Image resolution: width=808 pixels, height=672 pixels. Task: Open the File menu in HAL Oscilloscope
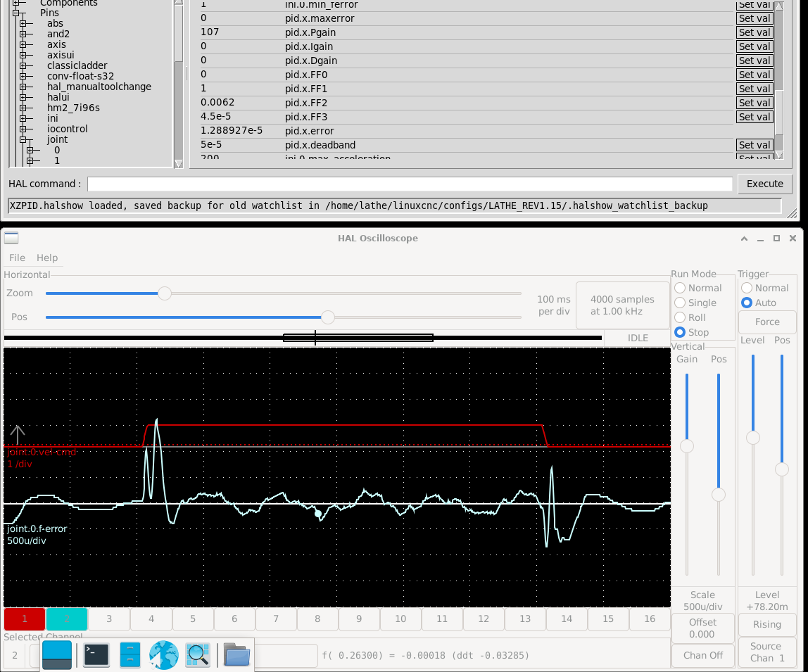[x=17, y=258]
